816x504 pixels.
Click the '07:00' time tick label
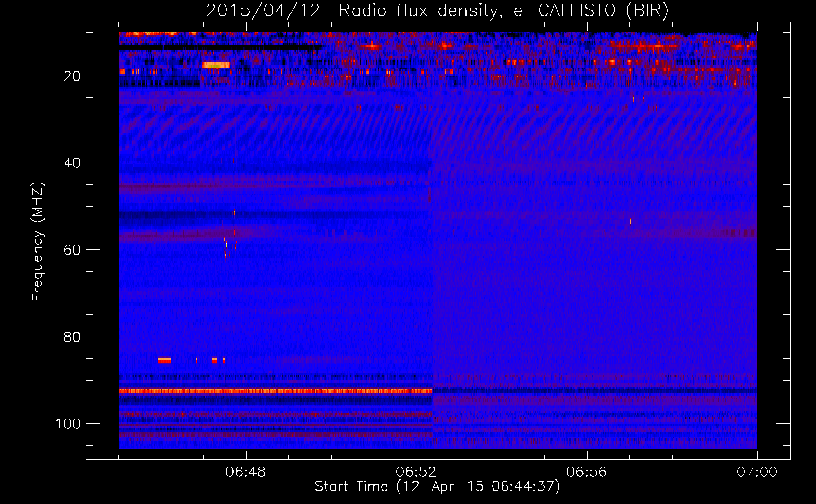757,472
